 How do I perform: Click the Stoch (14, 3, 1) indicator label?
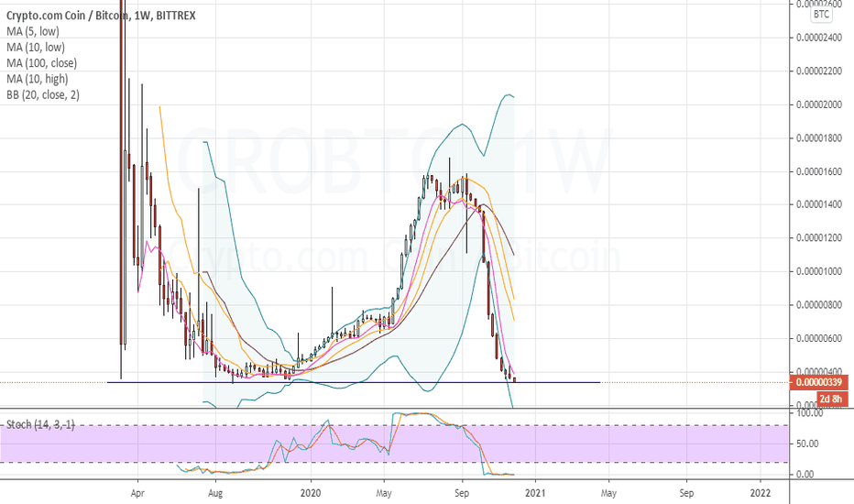click(40, 424)
